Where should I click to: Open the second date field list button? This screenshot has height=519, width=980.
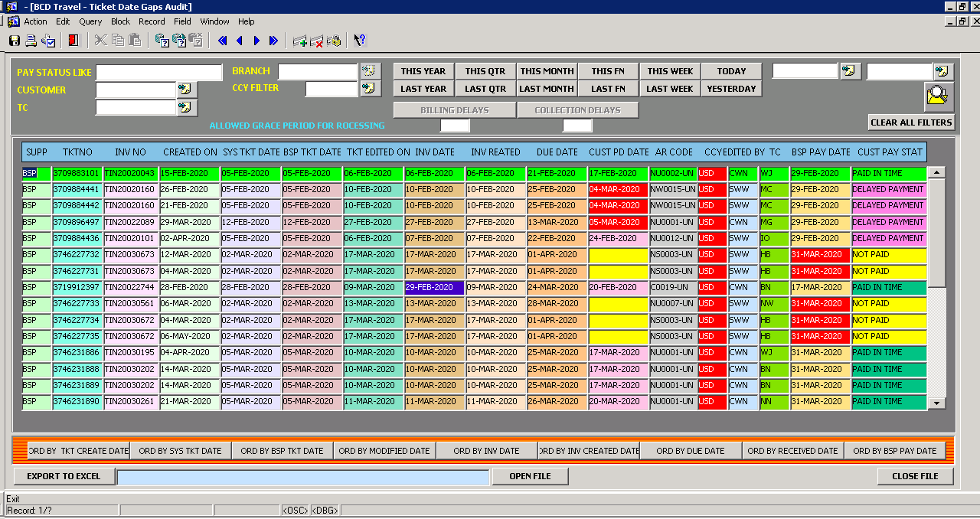[x=943, y=71]
